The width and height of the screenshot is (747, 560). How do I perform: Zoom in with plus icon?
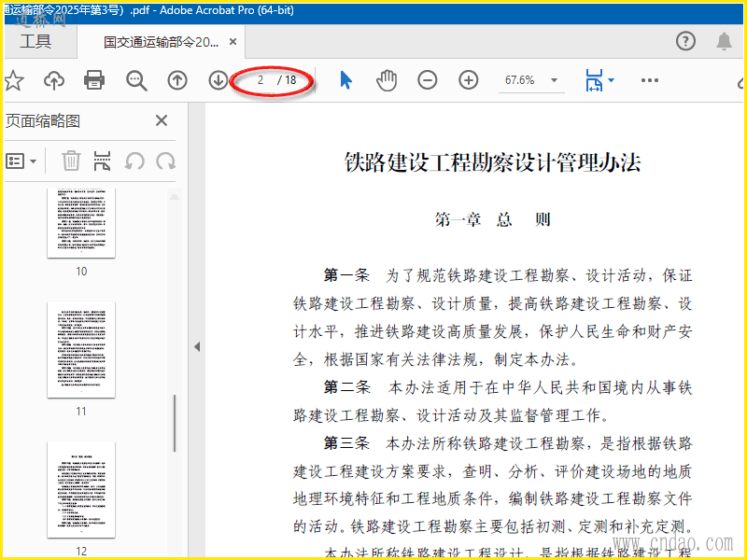pos(469,80)
